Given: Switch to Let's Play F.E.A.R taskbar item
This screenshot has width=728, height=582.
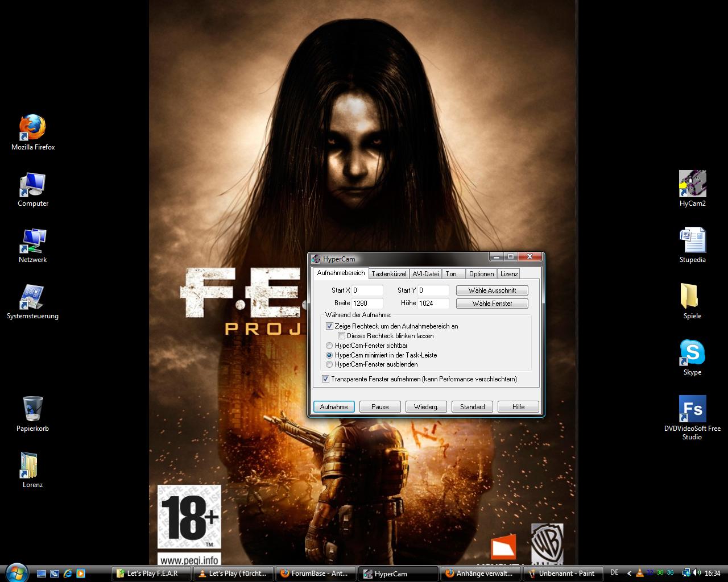Looking at the screenshot, I should pos(151,573).
